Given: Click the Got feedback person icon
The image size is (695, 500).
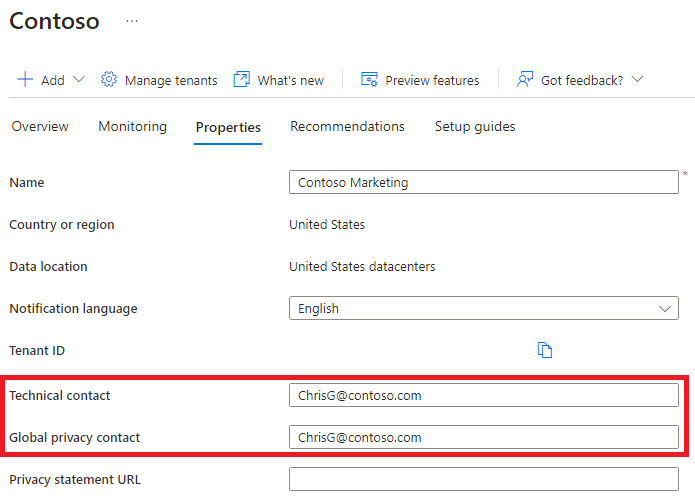Looking at the screenshot, I should 525,80.
